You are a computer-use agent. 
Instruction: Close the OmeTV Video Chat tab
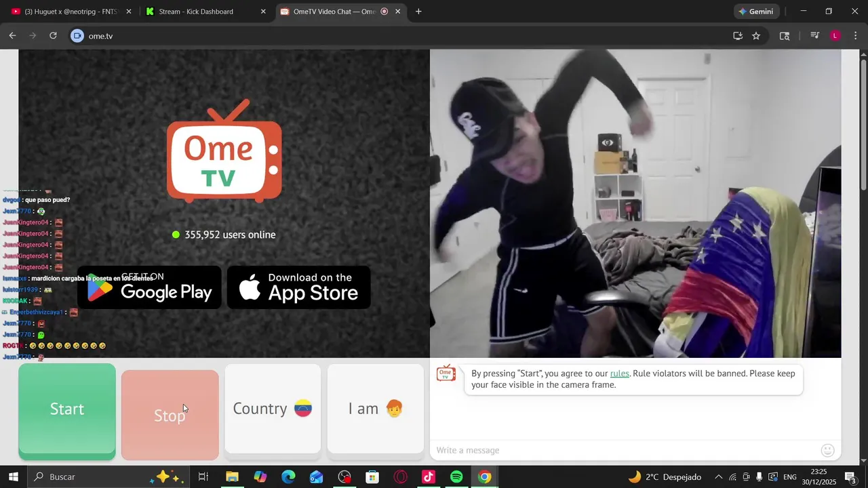click(x=398, y=12)
